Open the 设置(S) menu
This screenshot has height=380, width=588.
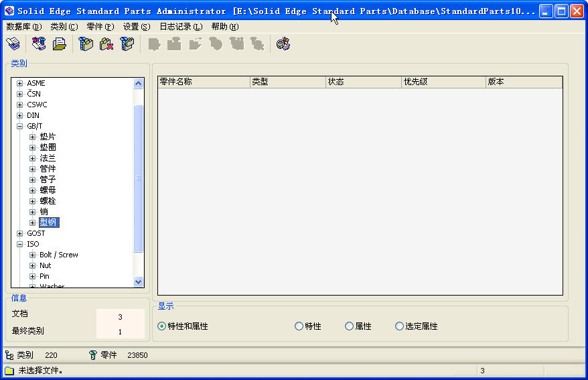click(137, 27)
